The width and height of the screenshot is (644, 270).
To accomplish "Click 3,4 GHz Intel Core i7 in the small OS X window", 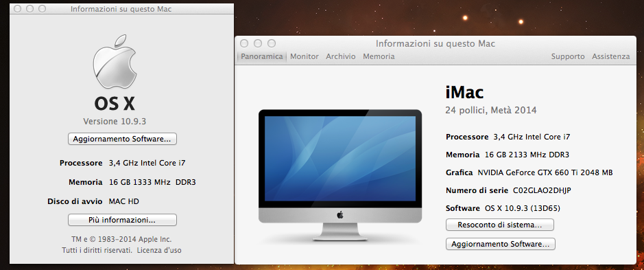I will [147, 163].
